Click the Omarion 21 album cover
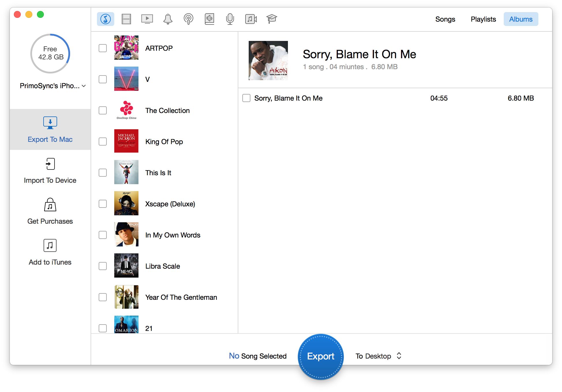 [126, 325]
